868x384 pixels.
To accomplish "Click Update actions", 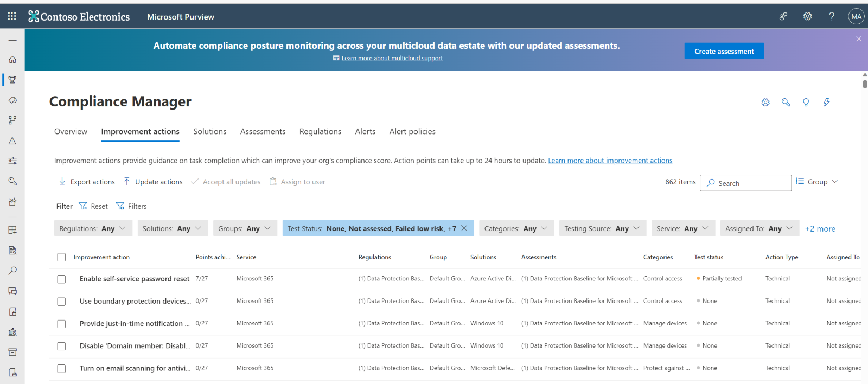I will (x=153, y=182).
